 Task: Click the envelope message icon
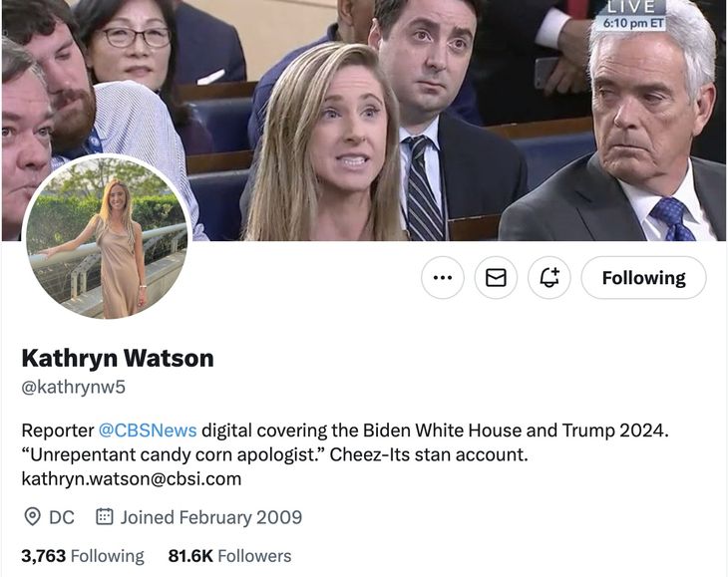tap(496, 278)
